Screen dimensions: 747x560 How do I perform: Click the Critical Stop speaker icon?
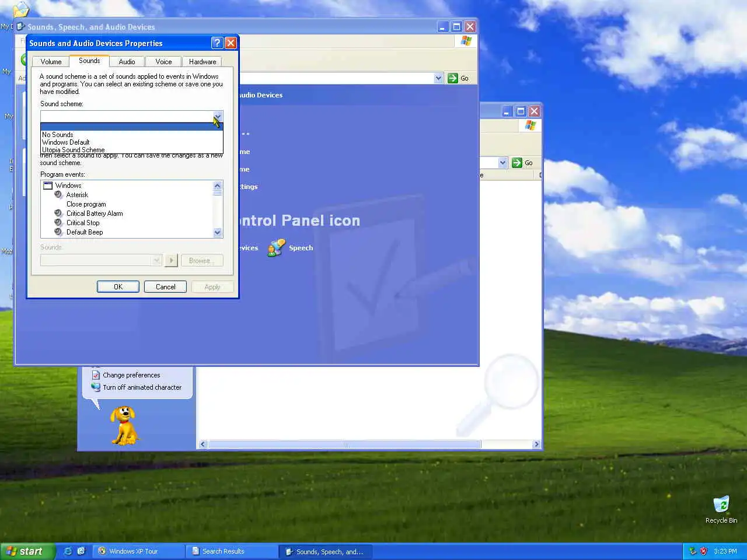pyautogui.click(x=58, y=223)
